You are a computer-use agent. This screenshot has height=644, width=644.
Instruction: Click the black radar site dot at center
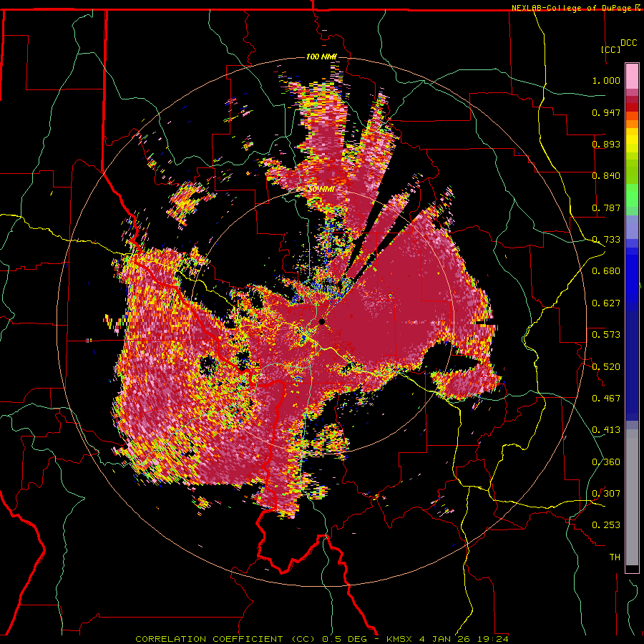pos(322,321)
